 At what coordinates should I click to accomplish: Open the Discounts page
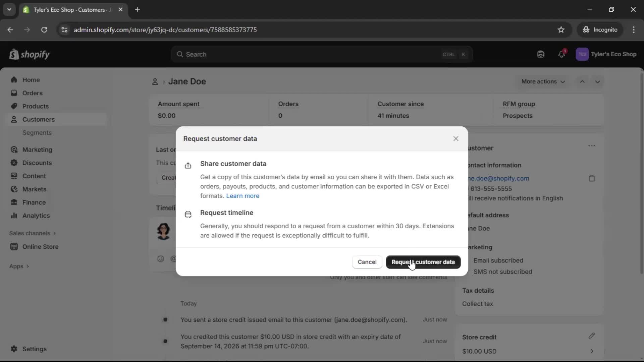tap(37, 163)
